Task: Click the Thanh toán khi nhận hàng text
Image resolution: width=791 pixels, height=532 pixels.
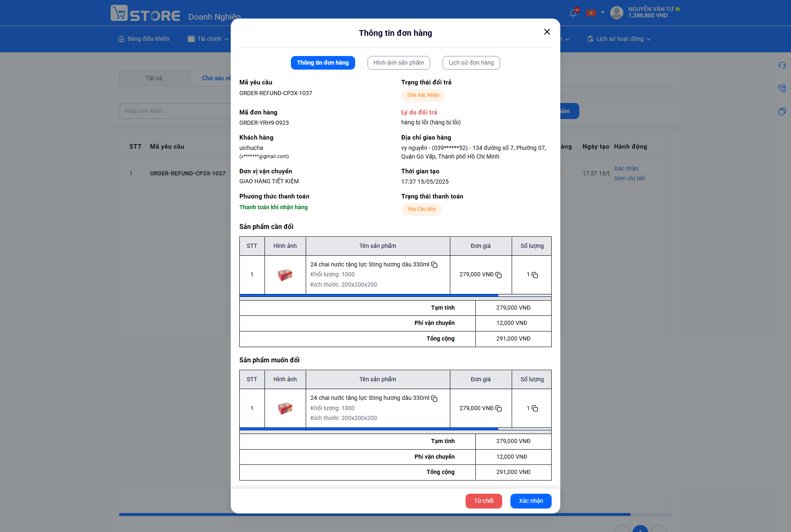Action: point(274,207)
